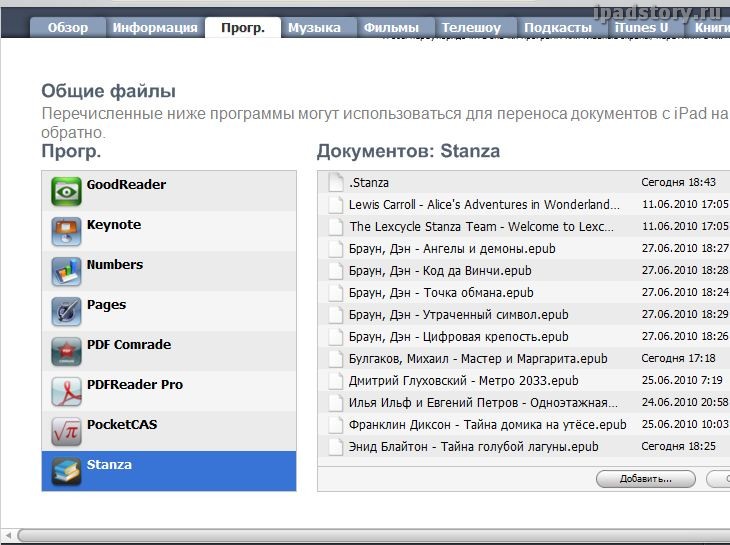Screen dimensions: 730x545
Task: Click file icon beside Lexcycle Stanza Team entry
Action: point(336,226)
